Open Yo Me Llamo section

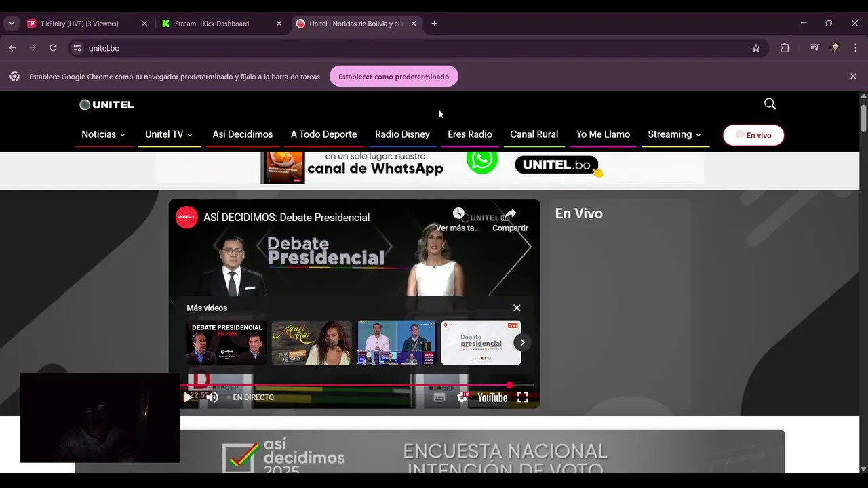603,134
